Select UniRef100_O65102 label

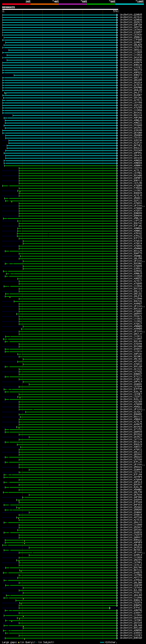(131, 50)
